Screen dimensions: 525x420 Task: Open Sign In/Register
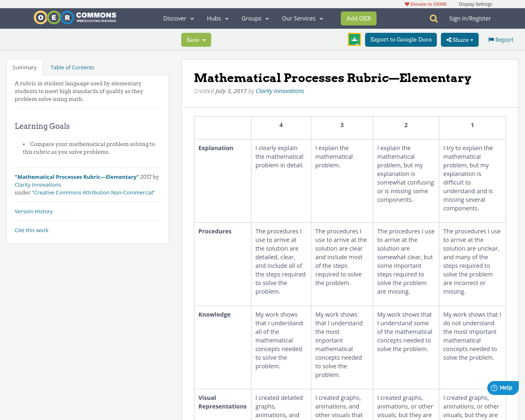[x=470, y=18]
